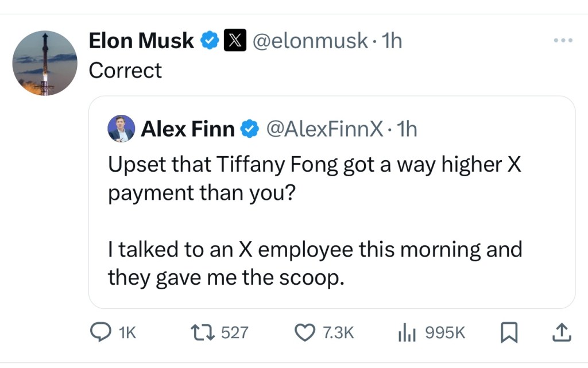
Task: Click the "Elon Musk" display name
Action: click(x=141, y=41)
